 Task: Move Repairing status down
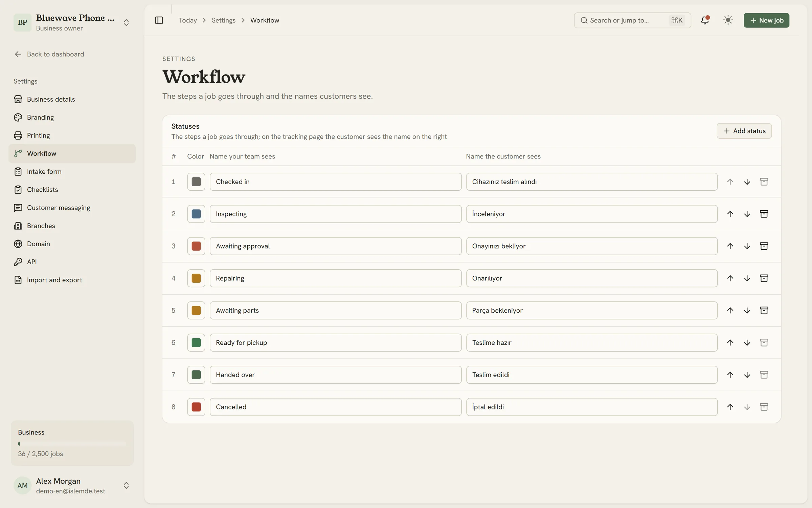click(747, 278)
